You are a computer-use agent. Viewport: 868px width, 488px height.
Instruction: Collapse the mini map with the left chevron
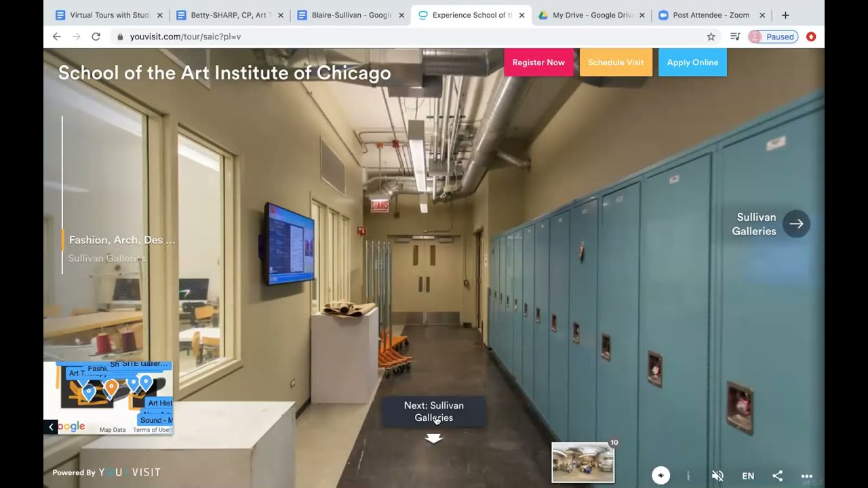51,427
